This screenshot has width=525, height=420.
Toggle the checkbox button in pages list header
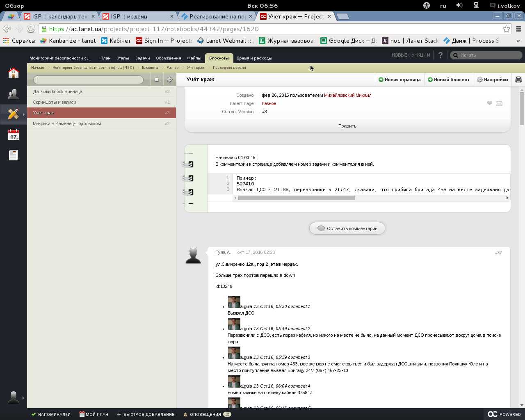click(157, 80)
